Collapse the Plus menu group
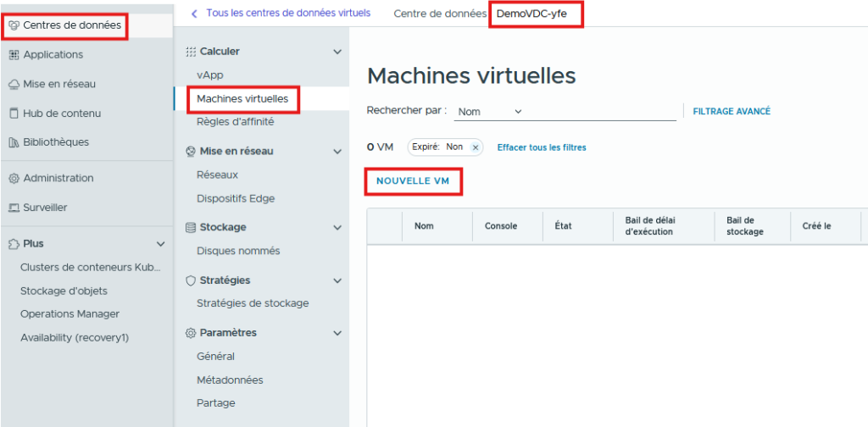The image size is (868, 427). pyautogui.click(x=161, y=244)
